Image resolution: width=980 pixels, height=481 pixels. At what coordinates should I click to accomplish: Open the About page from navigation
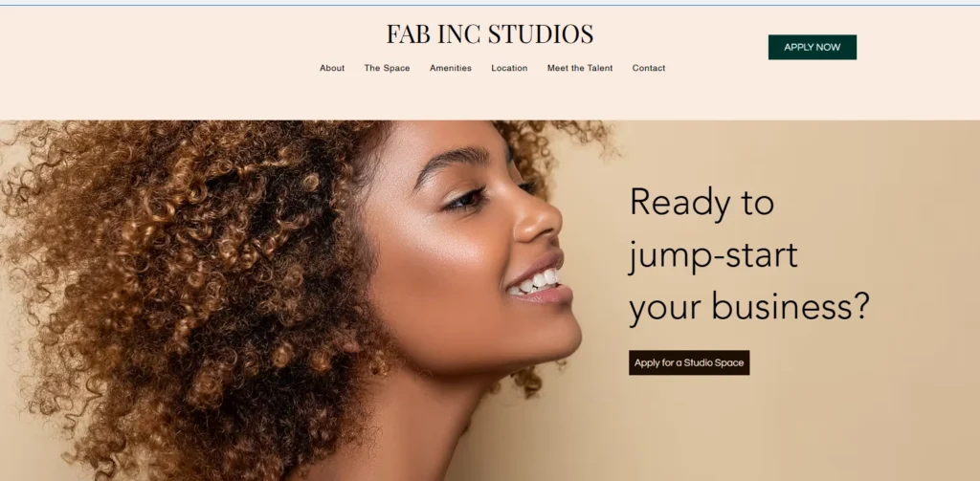click(332, 68)
